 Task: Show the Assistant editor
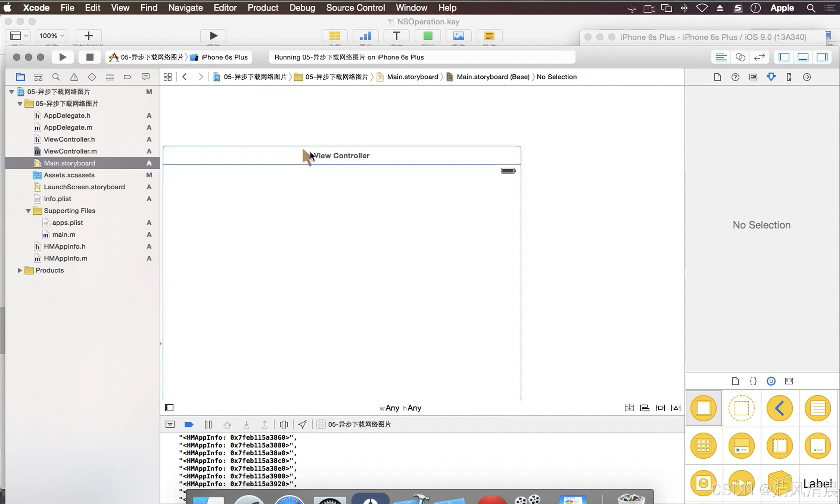pos(740,57)
